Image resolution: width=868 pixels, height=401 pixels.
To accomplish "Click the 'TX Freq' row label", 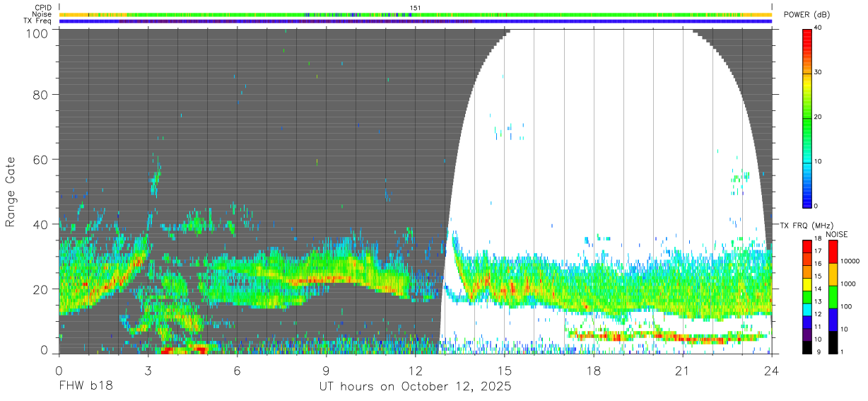I will tap(37, 21).
